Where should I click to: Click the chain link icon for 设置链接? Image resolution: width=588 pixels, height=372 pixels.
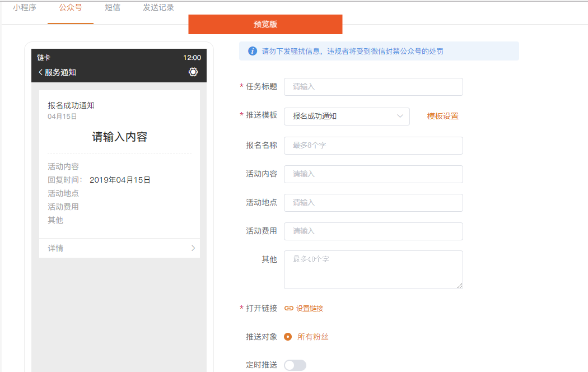[289, 308]
